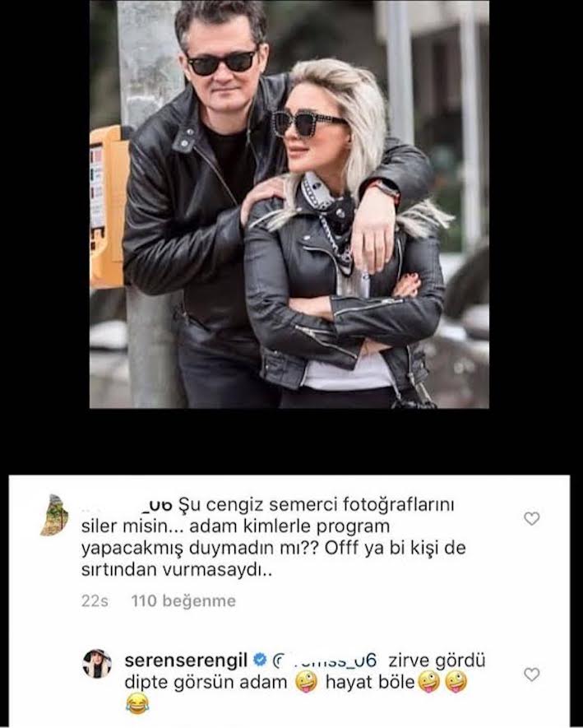Click the 22s comment timestamp
The width and height of the screenshot is (583, 728).
95,600
